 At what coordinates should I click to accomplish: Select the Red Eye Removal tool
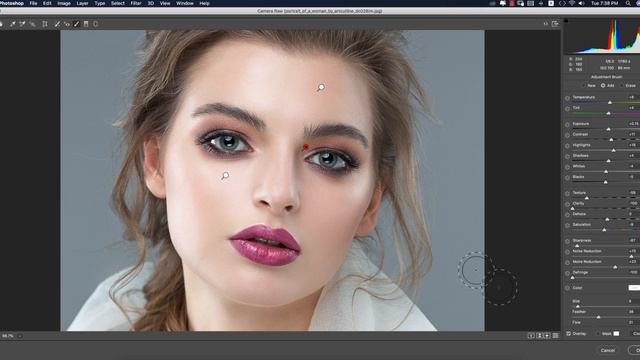point(67,24)
